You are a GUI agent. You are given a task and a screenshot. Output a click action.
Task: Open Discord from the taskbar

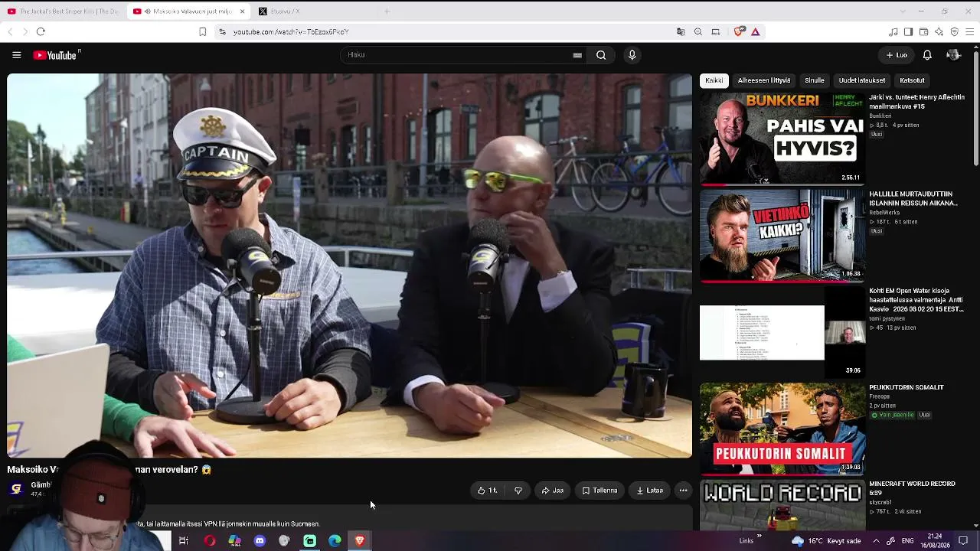pos(260,541)
